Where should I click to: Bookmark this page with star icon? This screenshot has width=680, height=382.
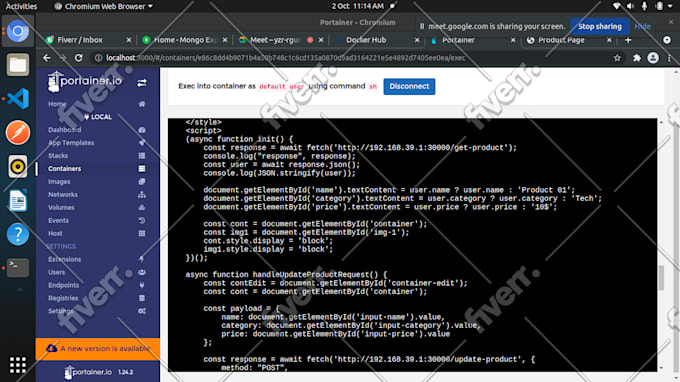tap(617, 58)
